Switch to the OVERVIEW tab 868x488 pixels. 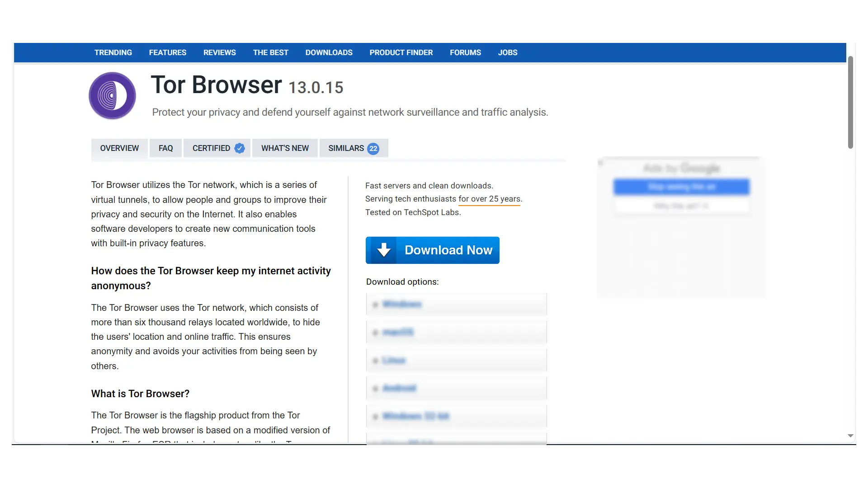tap(119, 148)
